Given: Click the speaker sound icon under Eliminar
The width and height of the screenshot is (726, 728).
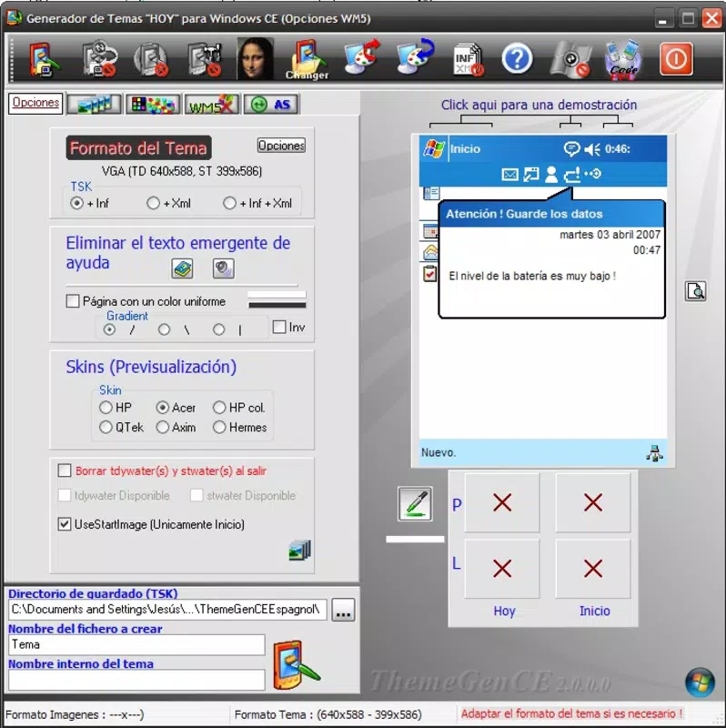Looking at the screenshot, I should 223,268.
